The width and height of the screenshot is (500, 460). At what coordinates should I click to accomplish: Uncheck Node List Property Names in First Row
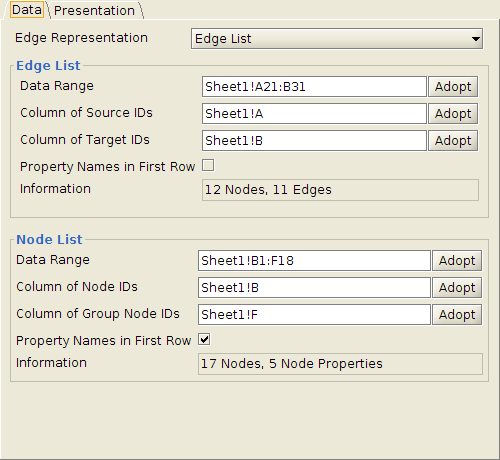point(204,339)
